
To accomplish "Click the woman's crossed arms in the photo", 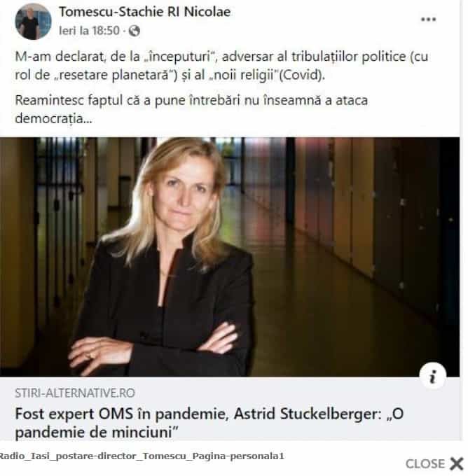I will (152, 344).
